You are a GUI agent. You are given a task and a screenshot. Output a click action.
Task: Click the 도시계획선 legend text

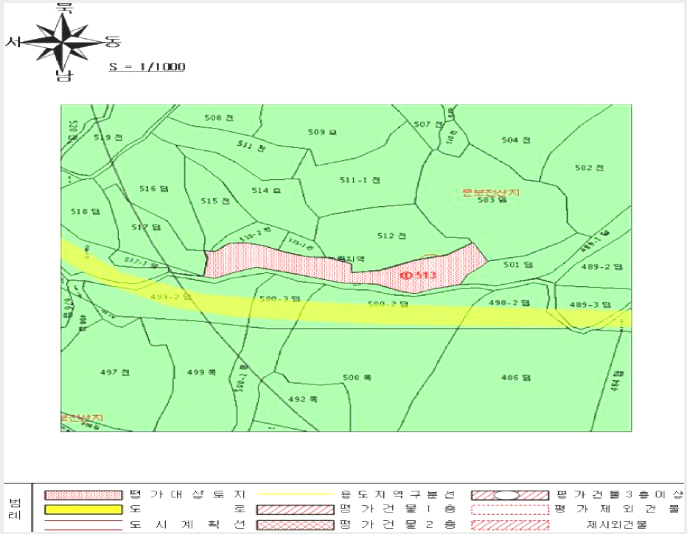[188, 524]
